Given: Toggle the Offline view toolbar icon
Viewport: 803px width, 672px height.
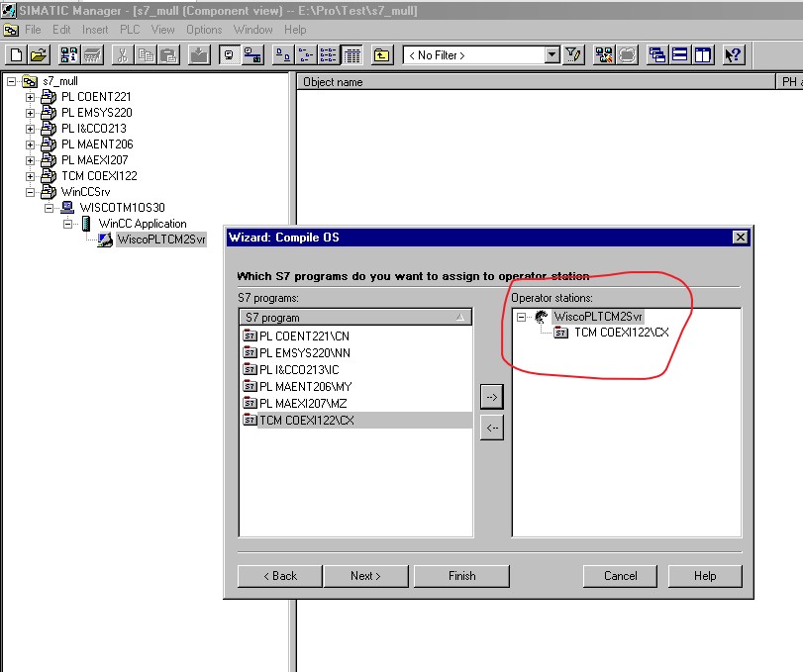Looking at the screenshot, I should pyautogui.click(x=252, y=54).
